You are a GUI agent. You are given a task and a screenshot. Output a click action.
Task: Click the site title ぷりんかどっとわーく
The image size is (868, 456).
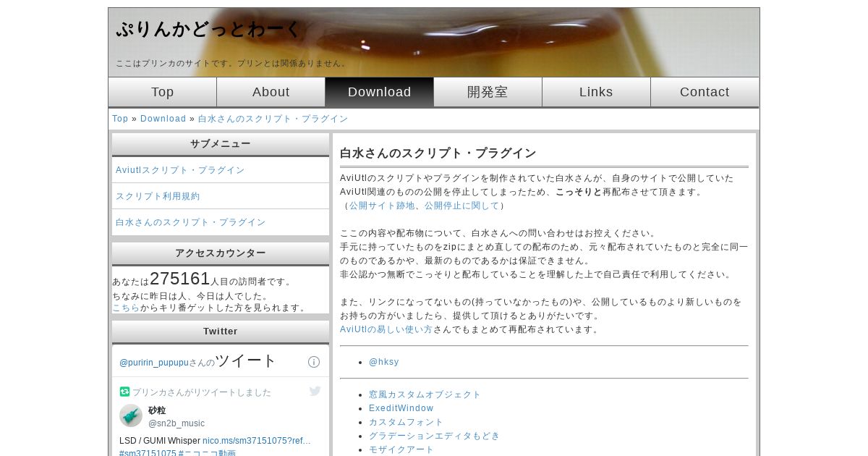pyautogui.click(x=208, y=29)
